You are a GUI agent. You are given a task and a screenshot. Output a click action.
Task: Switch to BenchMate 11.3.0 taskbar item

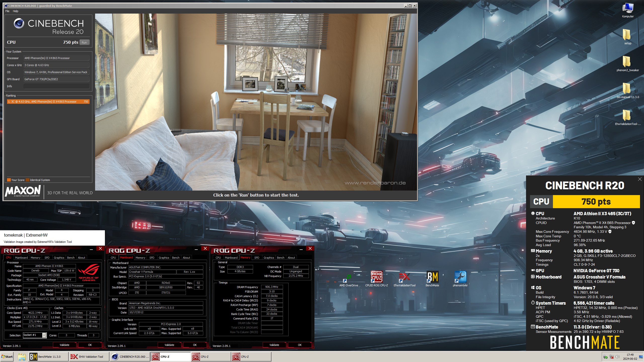[x=48, y=357]
